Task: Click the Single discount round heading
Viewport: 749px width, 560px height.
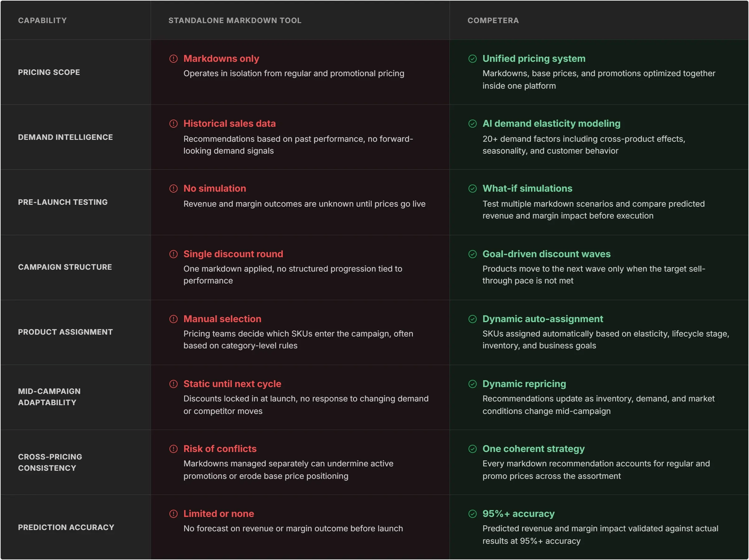Action: coord(233,254)
